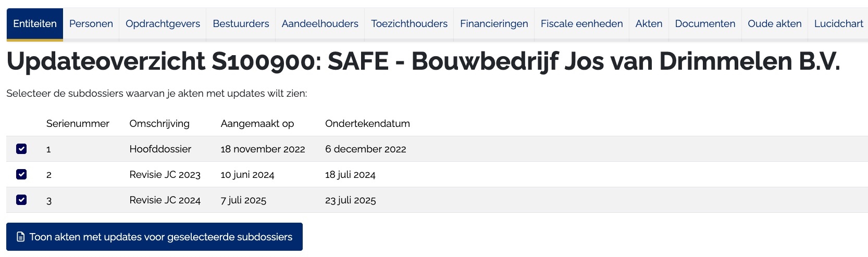Open the Oude akten tab
This screenshot has height=257, width=868.
774,24
